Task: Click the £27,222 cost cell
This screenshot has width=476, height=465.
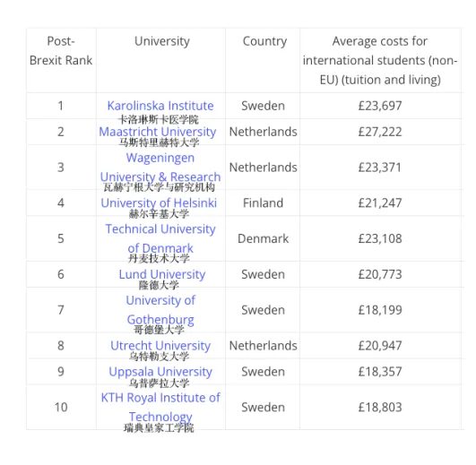Action: coord(380,132)
